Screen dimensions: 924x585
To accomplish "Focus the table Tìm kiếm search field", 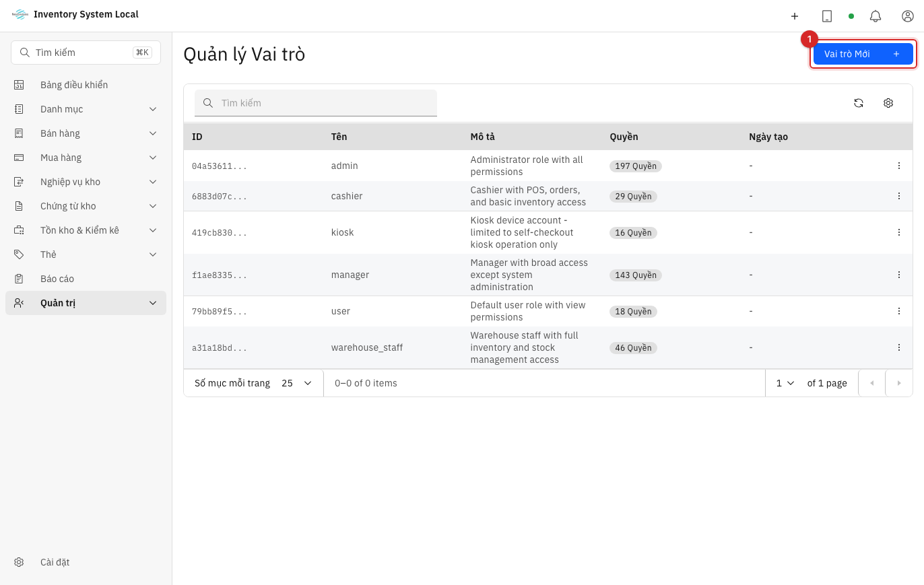I will [x=316, y=103].
